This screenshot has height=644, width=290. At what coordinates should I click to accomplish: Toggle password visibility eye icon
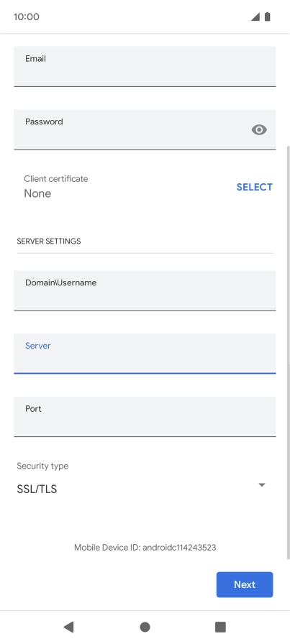[259, 130]
